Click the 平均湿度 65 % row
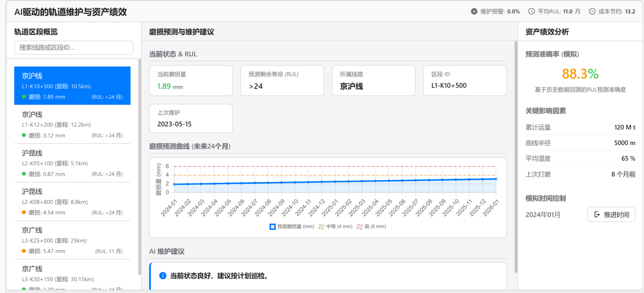644x293 pixels. (580, 158)
